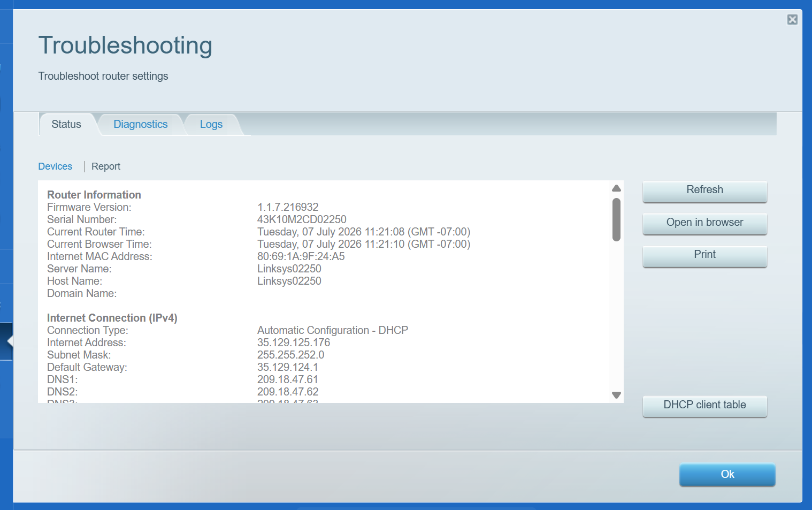Click the Current Browser Time value
Viewport: 812px width, 510px height.
coord(364,244)
